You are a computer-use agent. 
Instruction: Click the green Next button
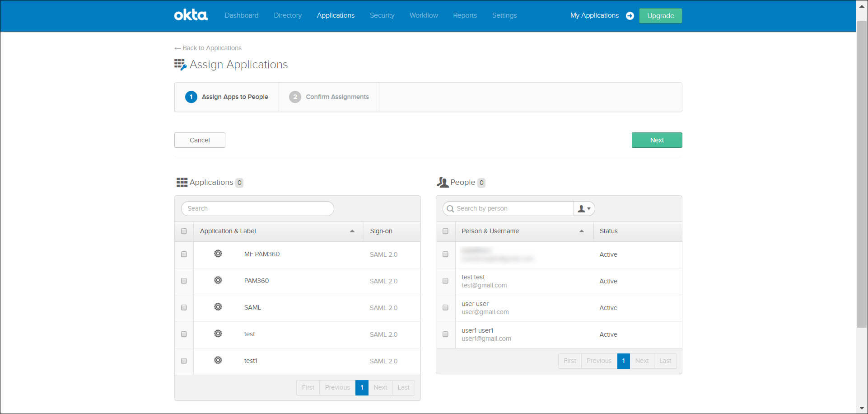point(657,140)
